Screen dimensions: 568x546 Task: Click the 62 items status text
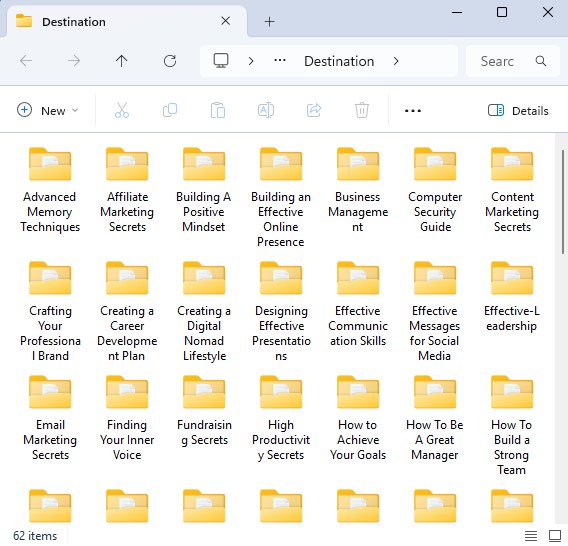point(35,535)
